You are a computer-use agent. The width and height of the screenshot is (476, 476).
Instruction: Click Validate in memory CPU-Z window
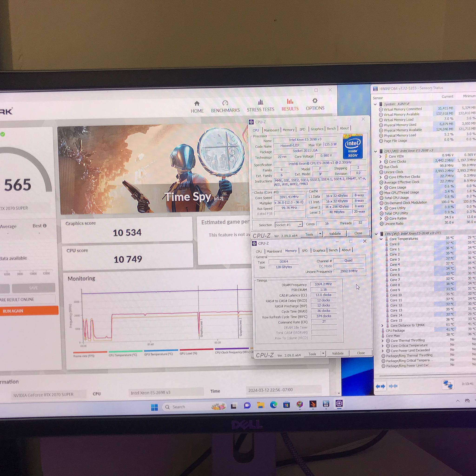[337, 353]
